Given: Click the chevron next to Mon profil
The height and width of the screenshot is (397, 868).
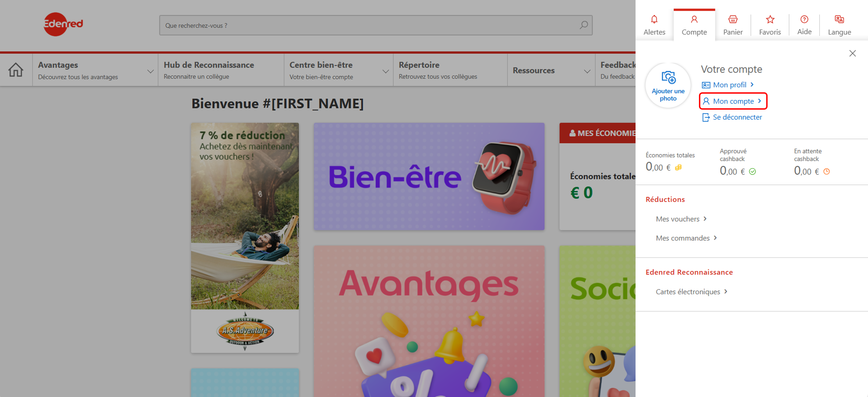Looking at the screenshot, I should click(x=752, y=85).
